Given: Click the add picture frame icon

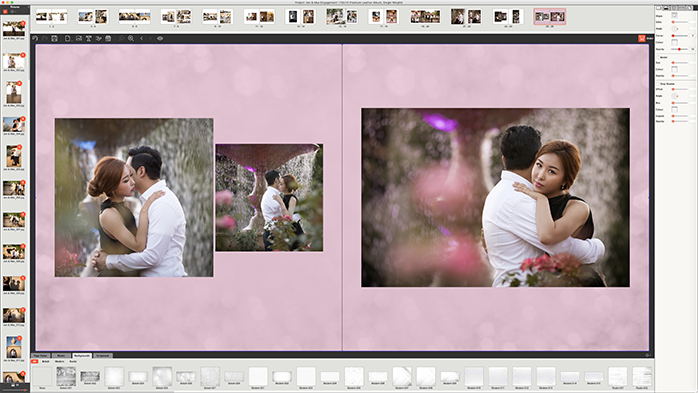Looking at the screenshot, I should [78, 39].
